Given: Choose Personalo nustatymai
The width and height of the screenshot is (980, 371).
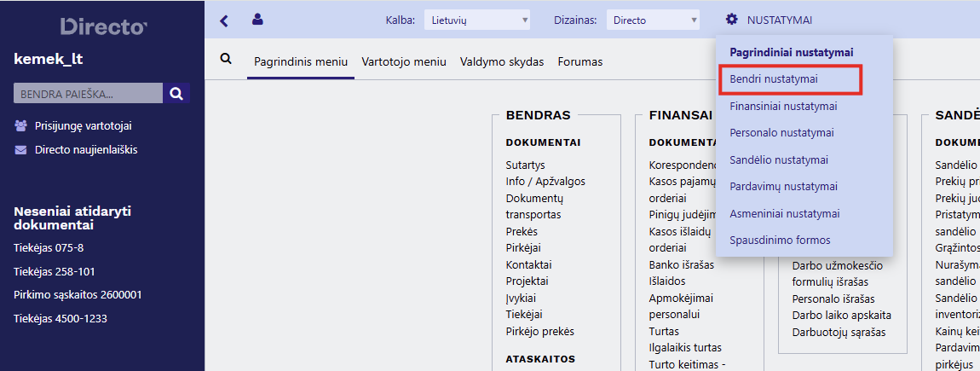Looking at the screenshot, I should coord(781,133).
